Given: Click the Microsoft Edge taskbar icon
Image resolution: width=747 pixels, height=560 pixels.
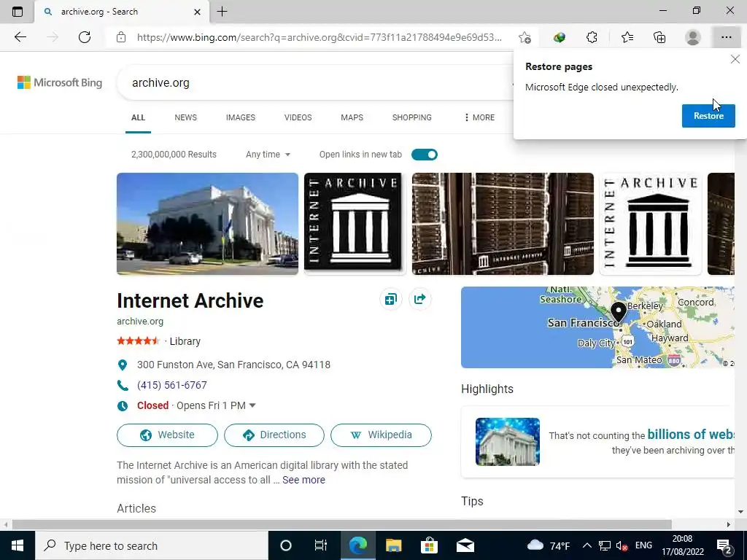Looking at the screenshot, I should pyautogui.click(x=357, y=545).
